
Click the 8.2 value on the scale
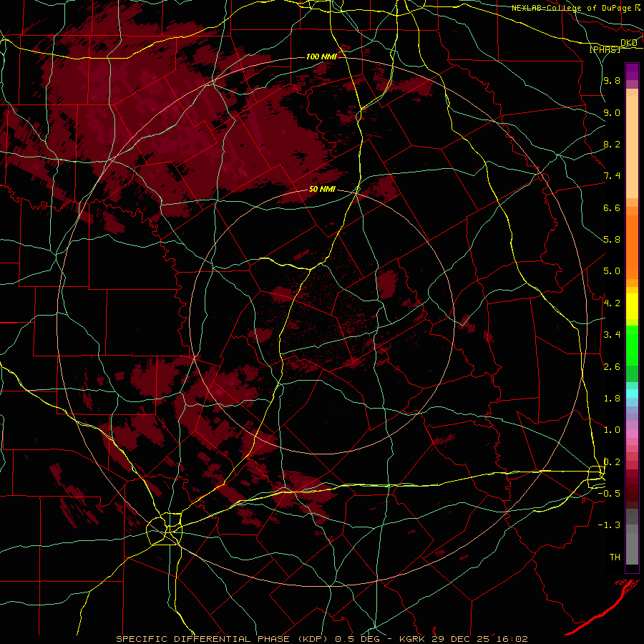click(612, 144)
